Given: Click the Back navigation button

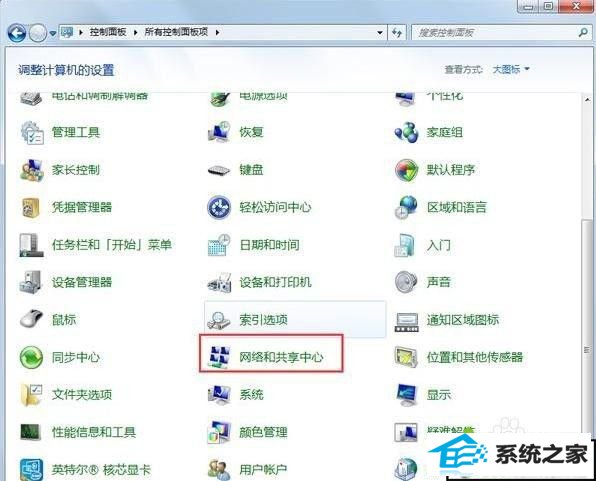Looking at the screenshot, I should [x=17, y=33].
